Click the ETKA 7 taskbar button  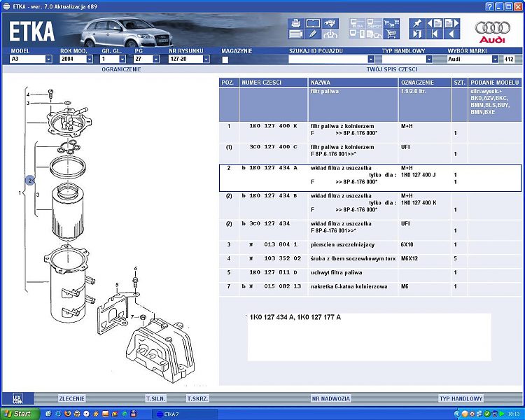185,414
